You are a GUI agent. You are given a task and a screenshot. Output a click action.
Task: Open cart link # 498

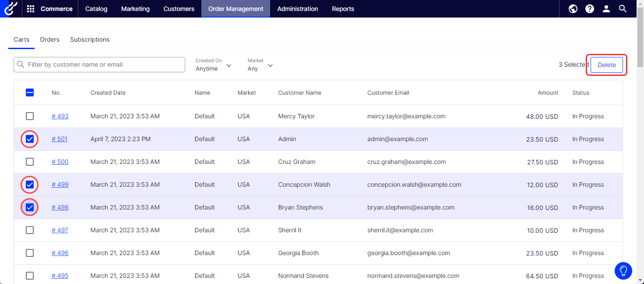click(60, 207)
